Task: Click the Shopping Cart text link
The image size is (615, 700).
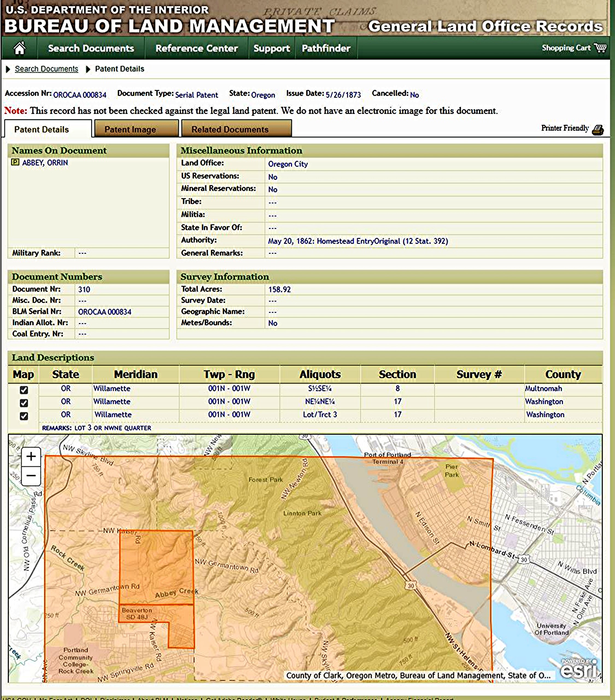Action: coord(566,48)
